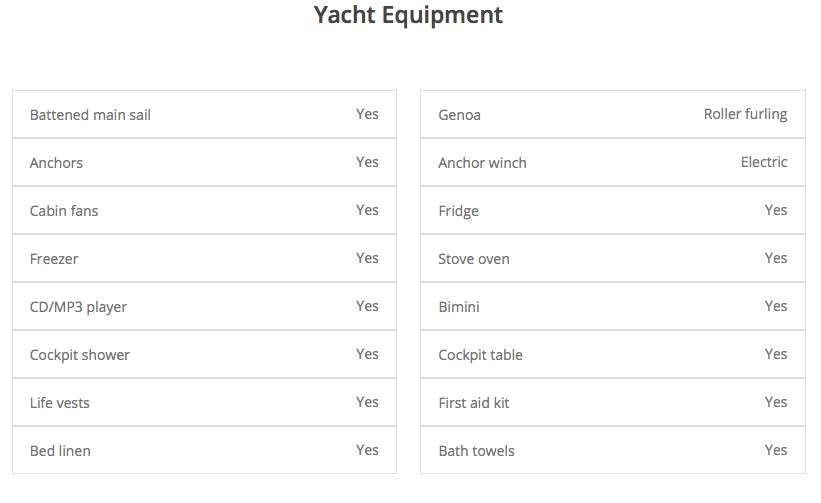Click the Fridge row
The height and width of the screenshot is (503, 821).
click(x=612, y=211)
